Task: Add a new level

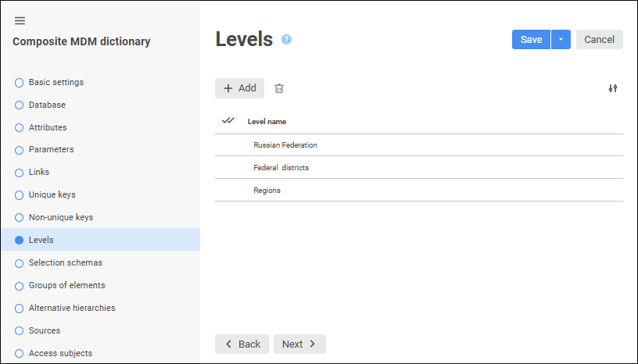Action: click(x=239, y=88)
